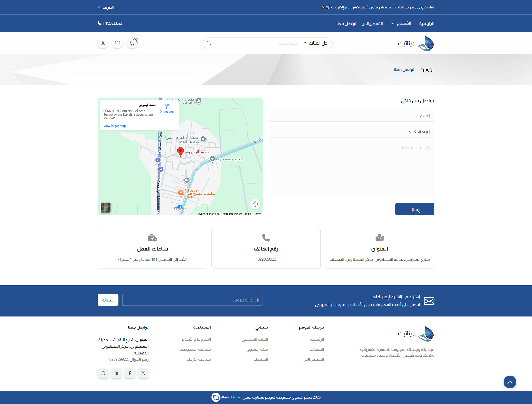Open the العربية language dropdown

click(x=106, y=7)
